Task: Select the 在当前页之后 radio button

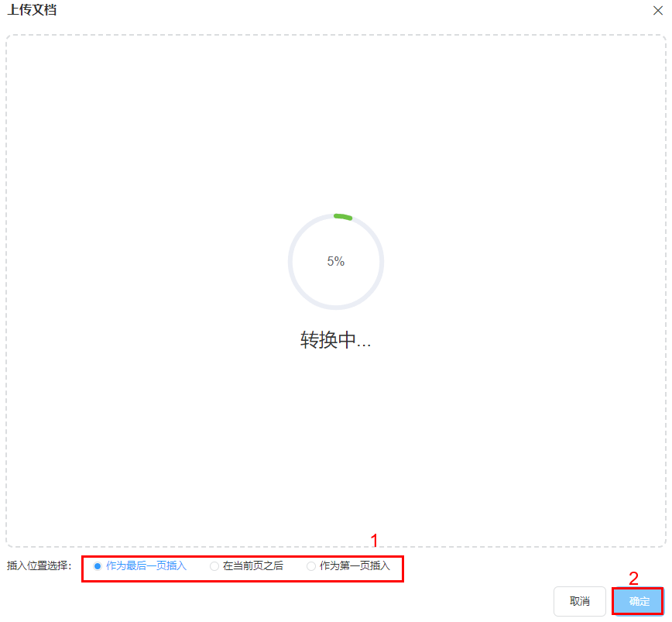Action: (x=214, y=566)
